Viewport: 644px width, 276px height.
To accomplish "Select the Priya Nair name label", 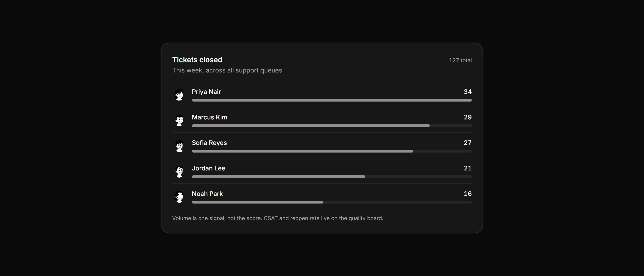I will (x=206, y=92).
